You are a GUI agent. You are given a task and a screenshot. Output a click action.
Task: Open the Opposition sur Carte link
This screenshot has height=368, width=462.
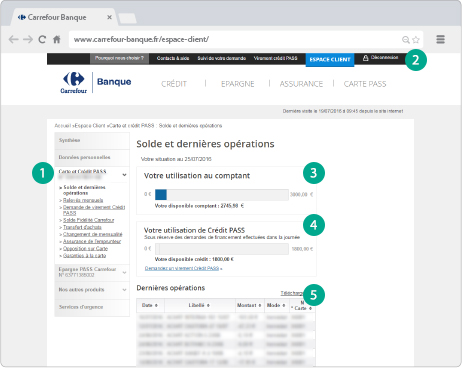[85, 249]
